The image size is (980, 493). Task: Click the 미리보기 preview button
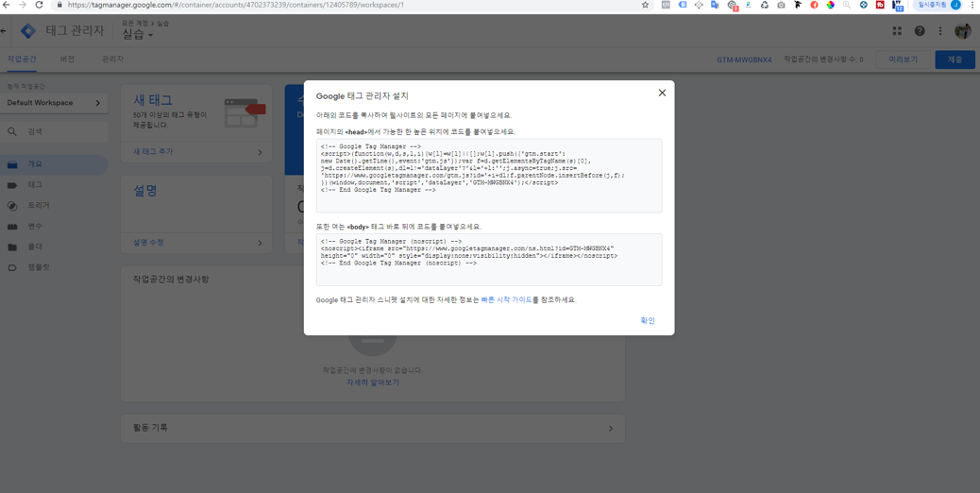coord(904,60)
